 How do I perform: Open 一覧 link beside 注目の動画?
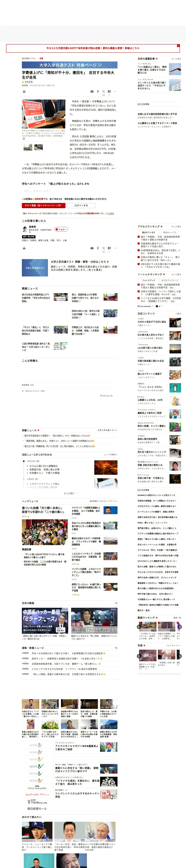click(115, 603)
